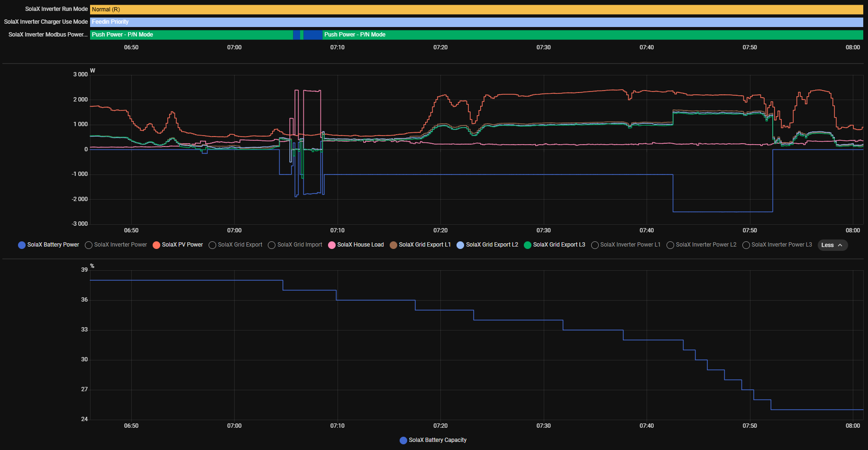Toggle SolaX Grid Export L1 legend item

(420, 245)
